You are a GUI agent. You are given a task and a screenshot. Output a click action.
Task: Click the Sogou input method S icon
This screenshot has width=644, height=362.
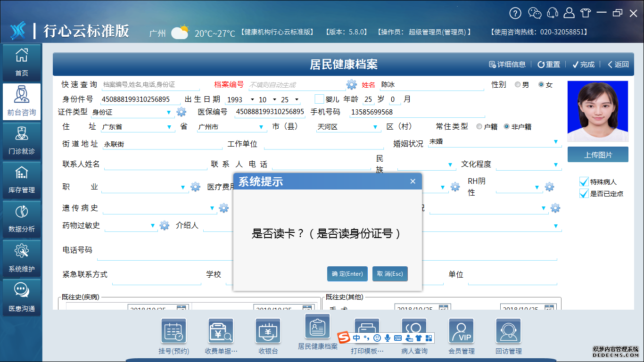tap(344, 338)
